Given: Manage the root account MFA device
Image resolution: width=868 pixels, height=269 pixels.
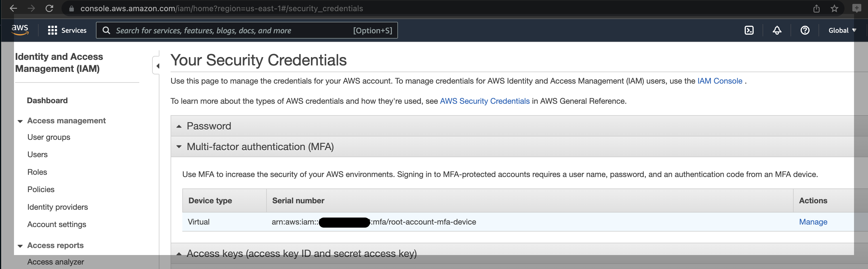Looking at the screenshot, I should pyautogui.click(x=813, y=222).
